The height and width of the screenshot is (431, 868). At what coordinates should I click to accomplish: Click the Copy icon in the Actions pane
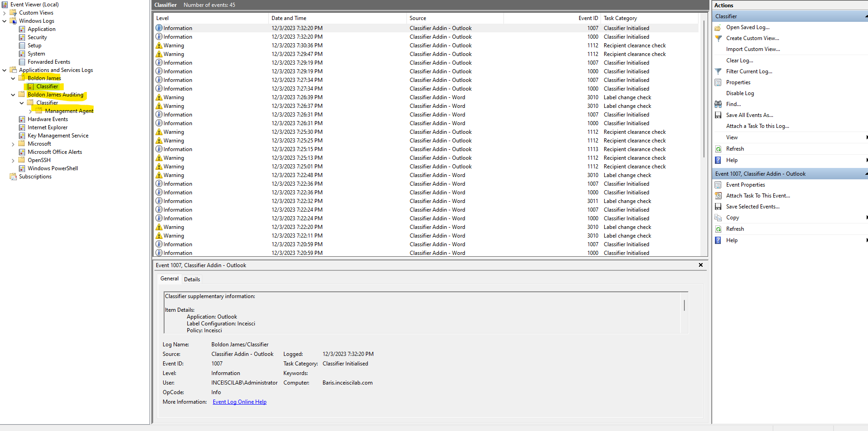pyautogui.click(x=718, y=218)
